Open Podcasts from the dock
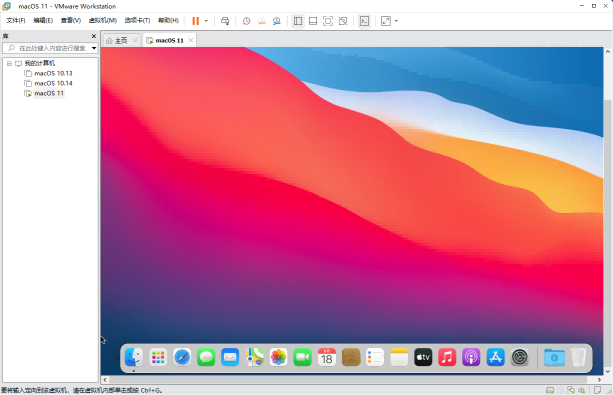The width and height of the screenshot is (613, 395). [471, 357]
